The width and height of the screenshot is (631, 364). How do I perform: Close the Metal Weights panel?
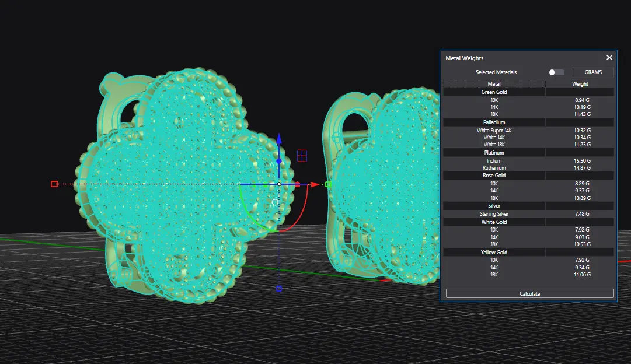pos(609,58)
